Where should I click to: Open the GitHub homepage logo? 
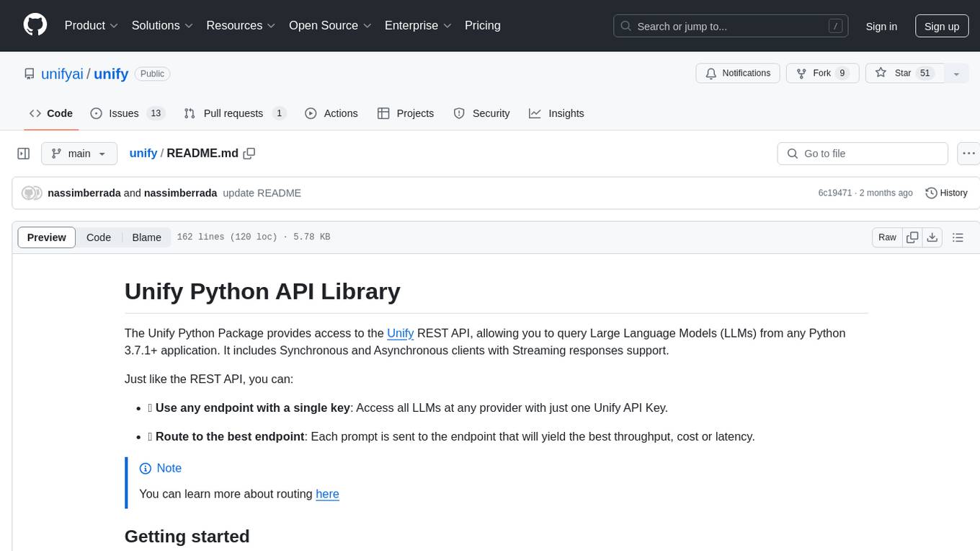click(x=35, y=25)
